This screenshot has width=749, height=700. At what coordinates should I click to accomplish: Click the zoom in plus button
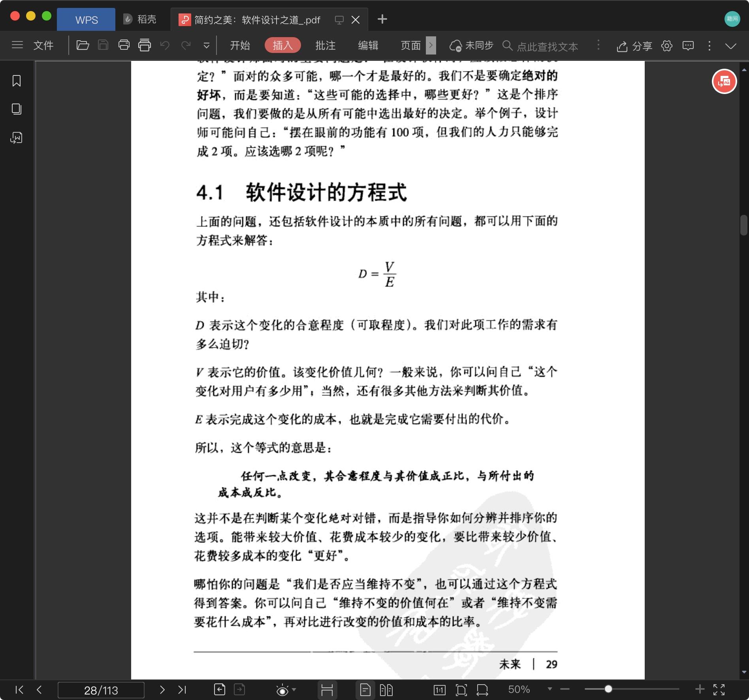(700, 689)
